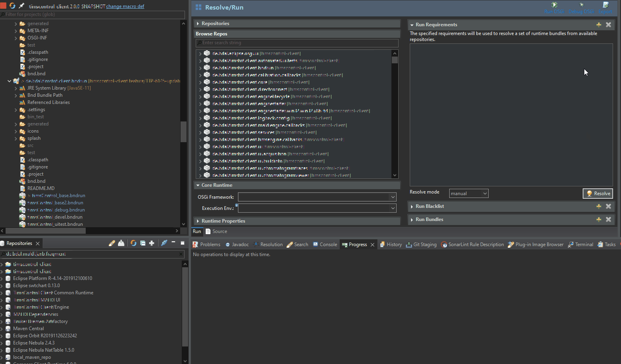
Task: Expand the Run Blacklist section
Action: [x=412, y=206]
